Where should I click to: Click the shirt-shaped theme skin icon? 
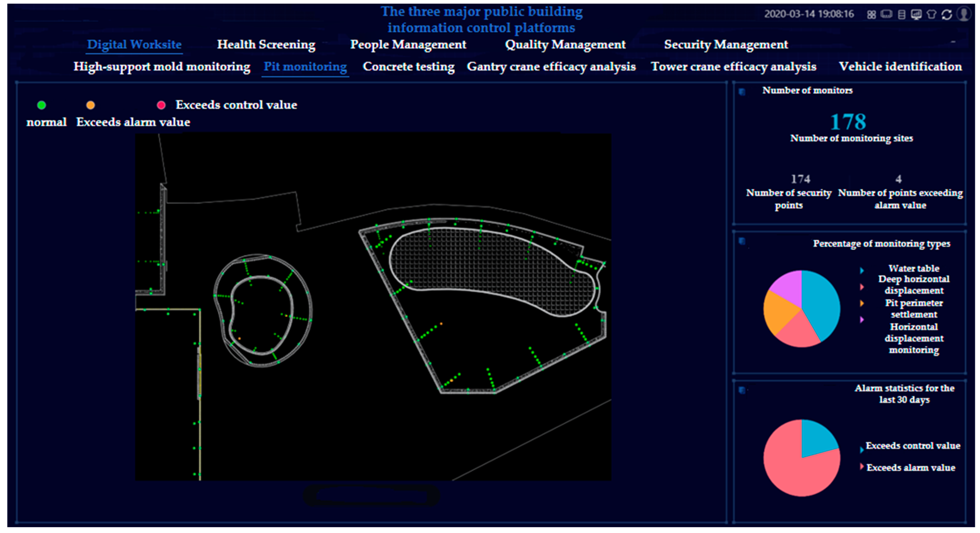[931, 14]
